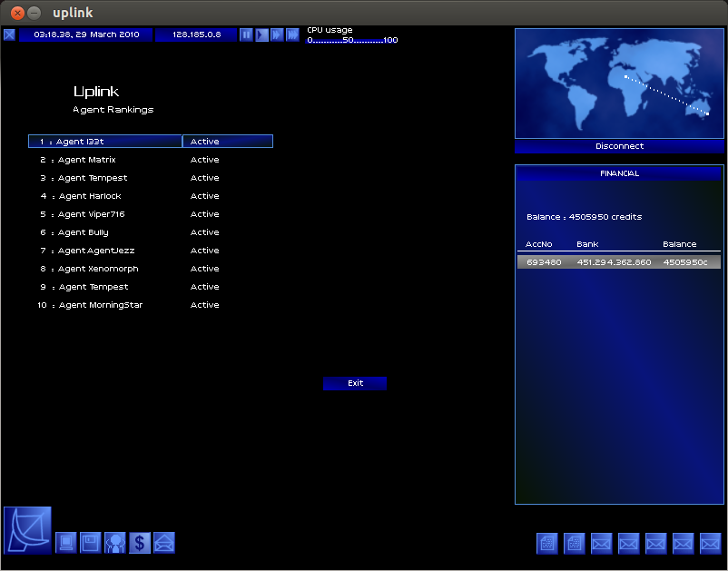The image size is (728, 571).
Task: Click the Disconnect button under the map
Action: coord(619,146)
